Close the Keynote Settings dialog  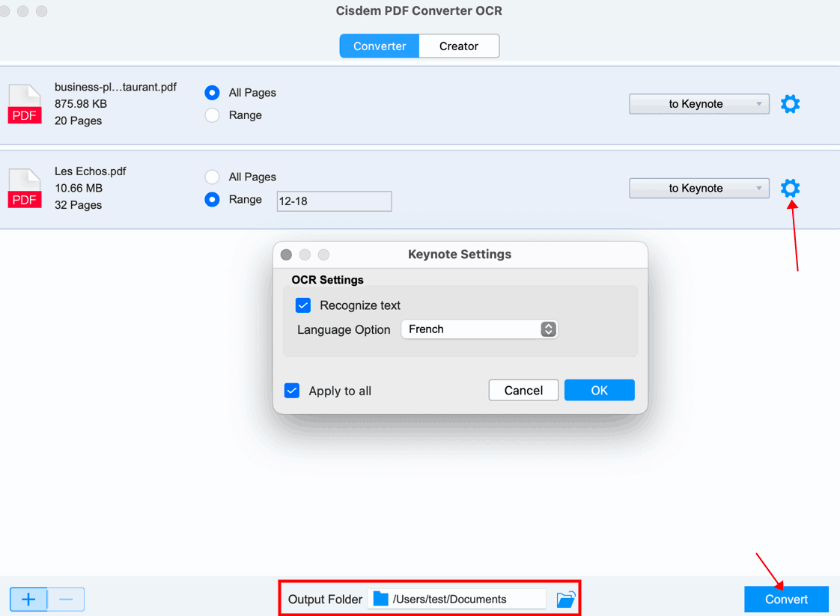click(x=287, y=254)
